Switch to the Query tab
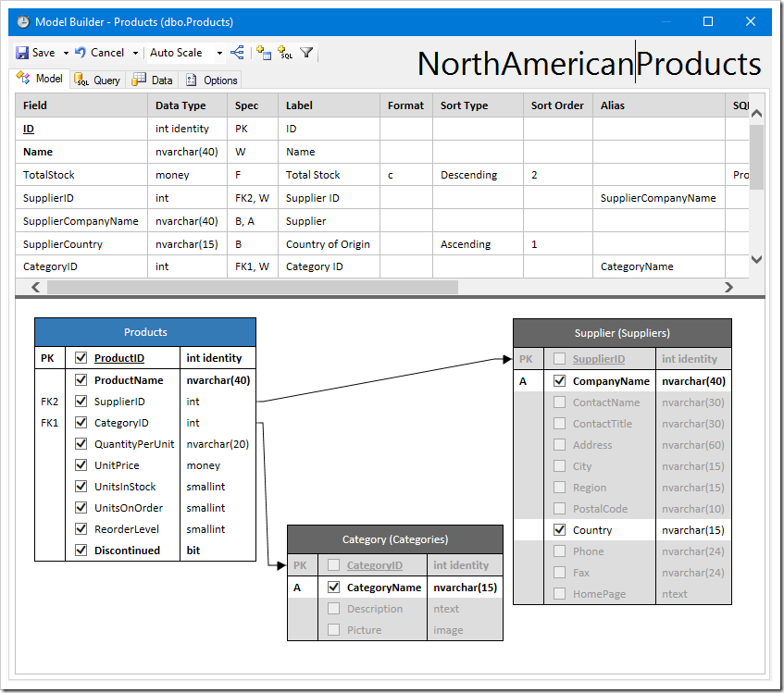This screenshot has width=784, height=693. click(x=97, y=80)
